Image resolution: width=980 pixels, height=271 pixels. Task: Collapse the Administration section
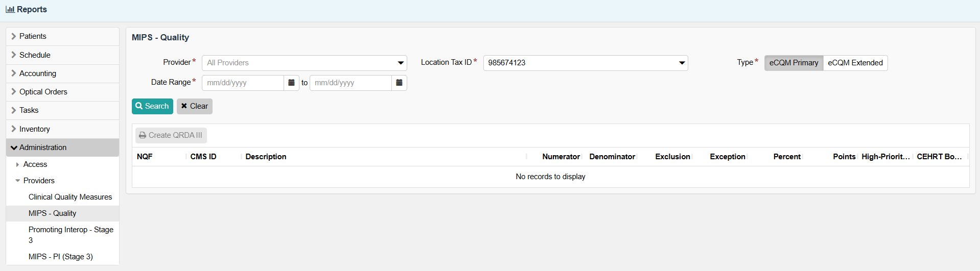tap(14, 147)
